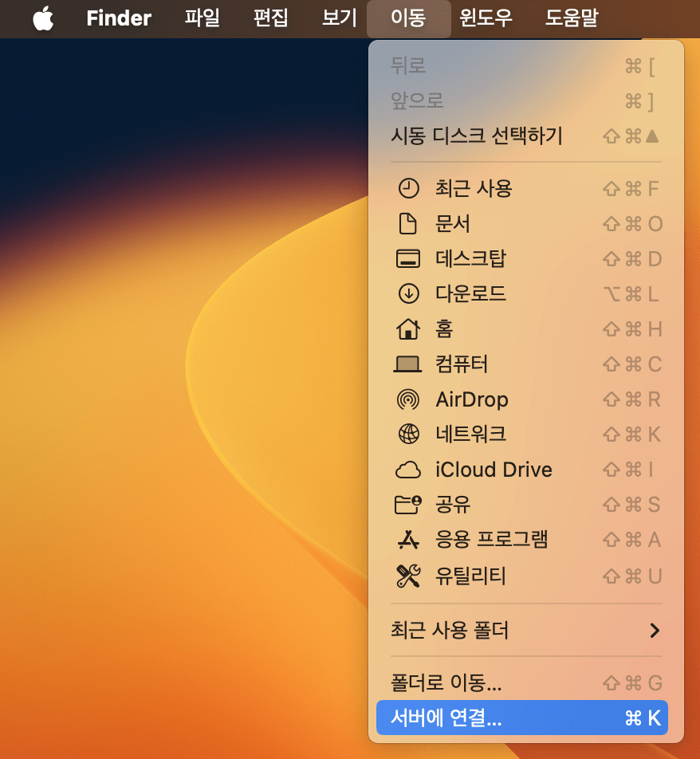The image size is (700, 759).
Task: Open the 보기 menu in menu bar
Action: [x=339, y=18]
